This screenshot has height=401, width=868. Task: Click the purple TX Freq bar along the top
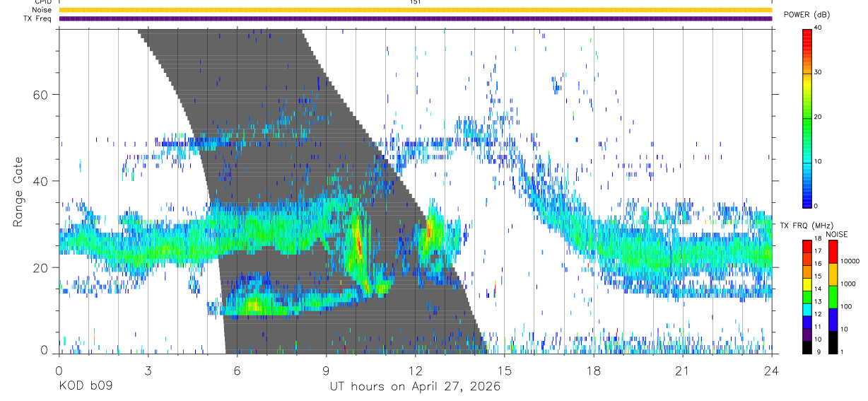tap(415, 18)
